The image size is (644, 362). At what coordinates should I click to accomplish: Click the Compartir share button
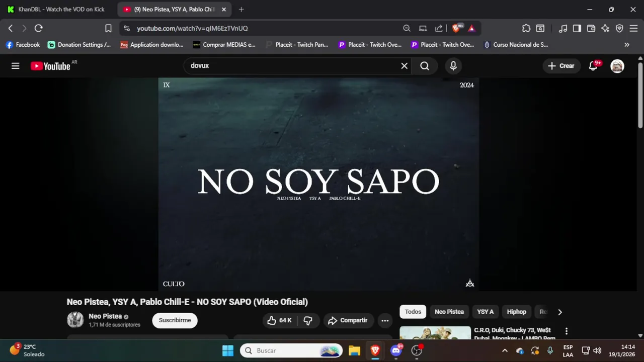348,320
